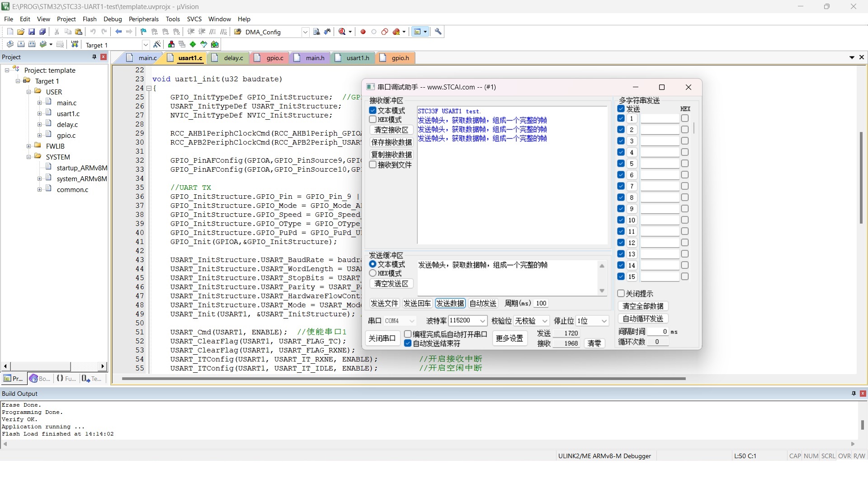Expand main.c node in project tree
The height and width of the screenshot is (488, 868).
(x=39, y=103)
